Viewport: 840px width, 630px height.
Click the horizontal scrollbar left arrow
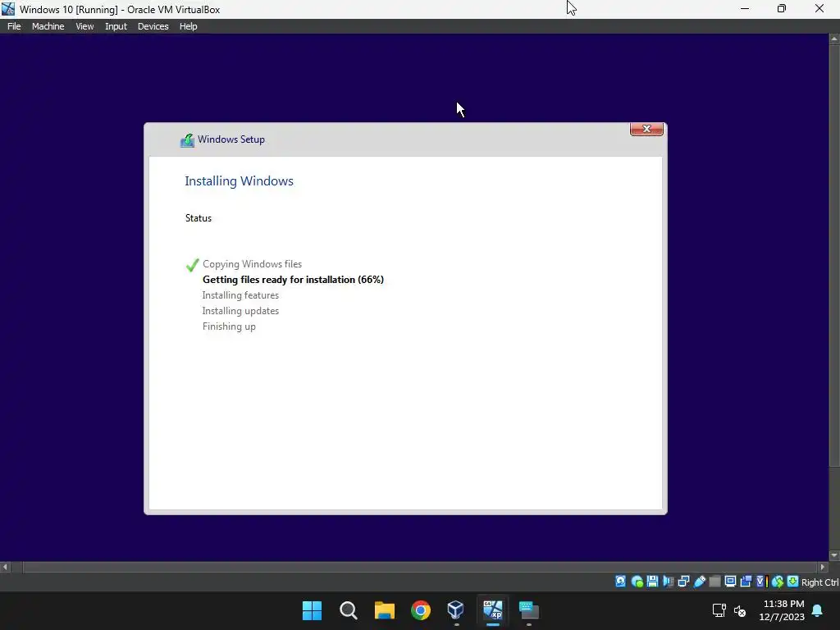click(6, 567)
